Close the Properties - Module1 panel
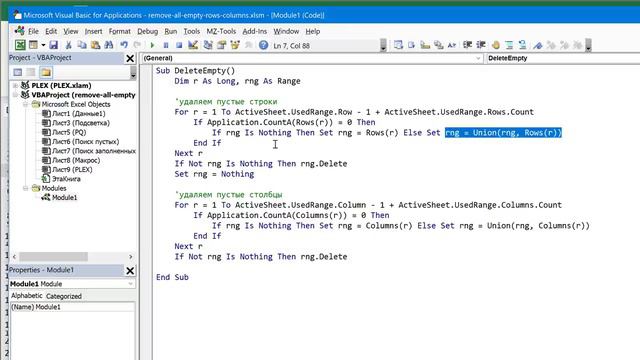The image size is (640, 360). pos(130,270)
